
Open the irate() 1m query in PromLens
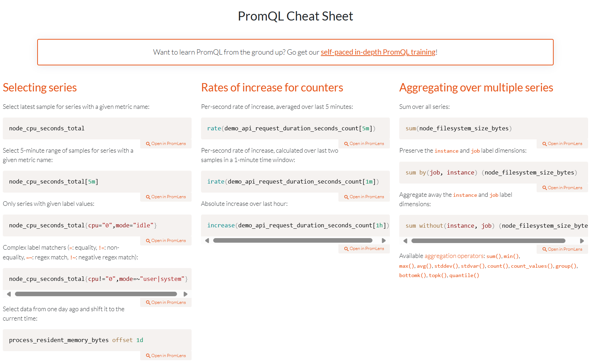pyautogui.click(x=364, y=197)
